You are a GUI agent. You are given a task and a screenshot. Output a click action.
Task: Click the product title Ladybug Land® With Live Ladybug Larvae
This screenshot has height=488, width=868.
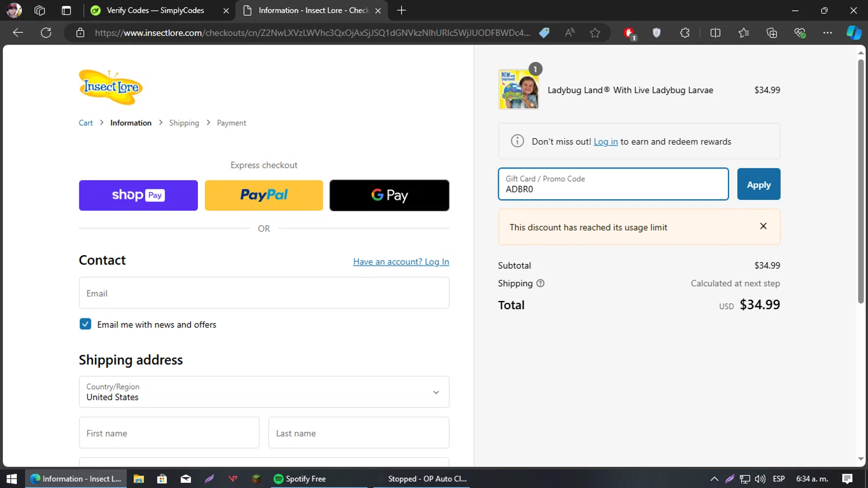point(630,90)
